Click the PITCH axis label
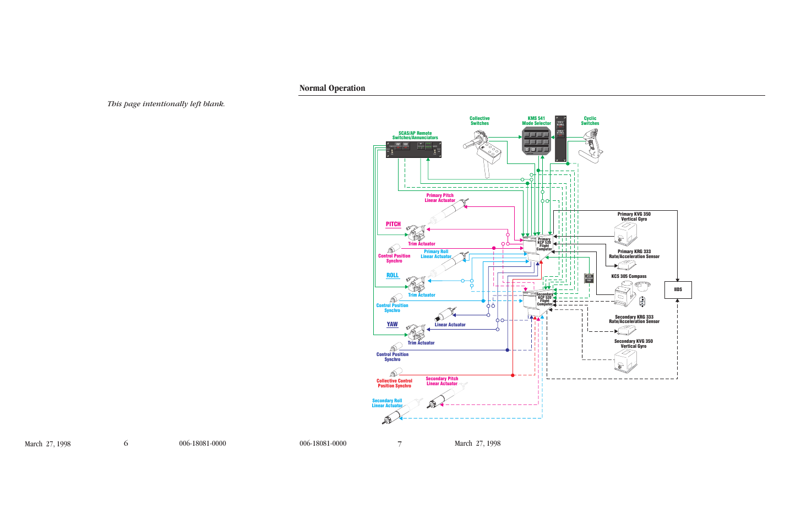 coord(393,225)
